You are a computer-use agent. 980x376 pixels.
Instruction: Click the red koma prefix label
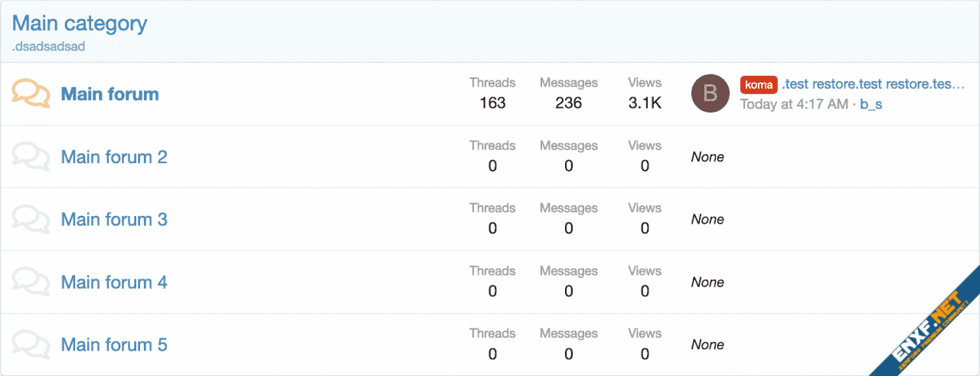758,85
